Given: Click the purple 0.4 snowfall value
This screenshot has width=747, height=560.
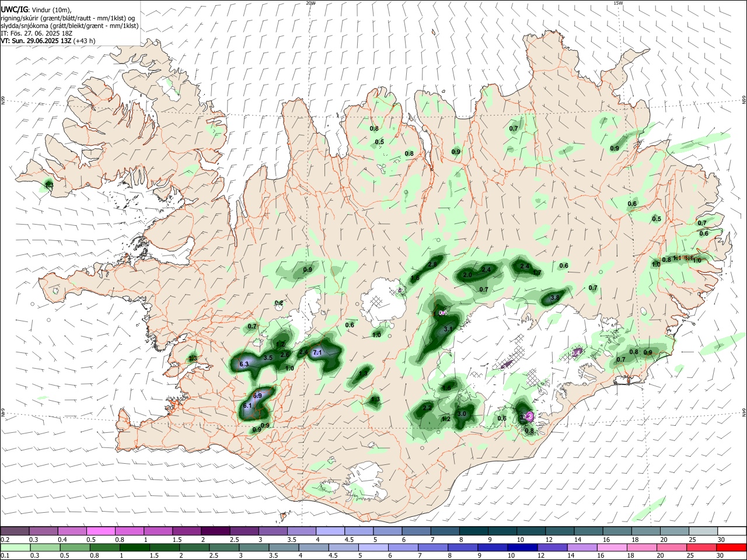Looking at the screenshot, I should coord(577,352).
